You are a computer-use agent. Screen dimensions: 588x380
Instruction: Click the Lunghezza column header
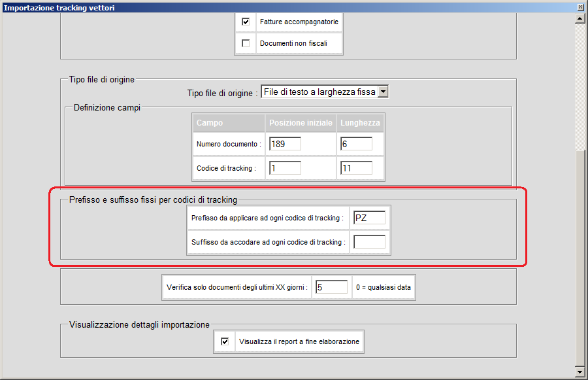click(x=360, y=123)
